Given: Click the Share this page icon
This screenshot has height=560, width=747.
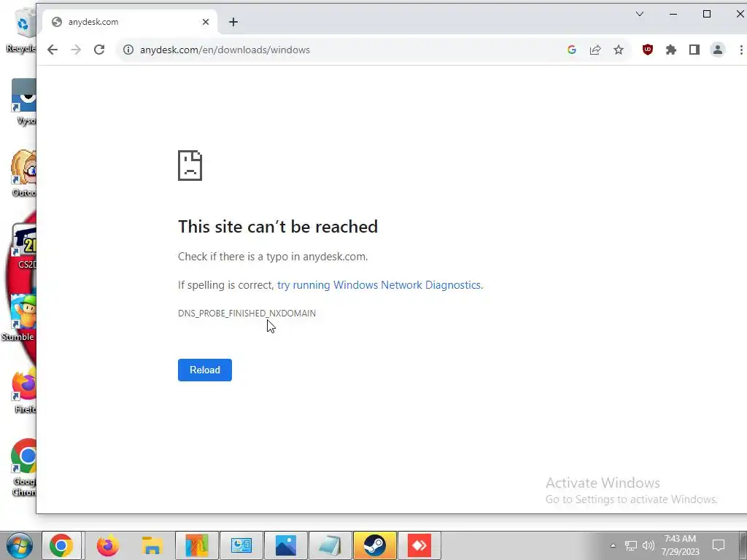Looking at the screenshot, I should point(595,50).
